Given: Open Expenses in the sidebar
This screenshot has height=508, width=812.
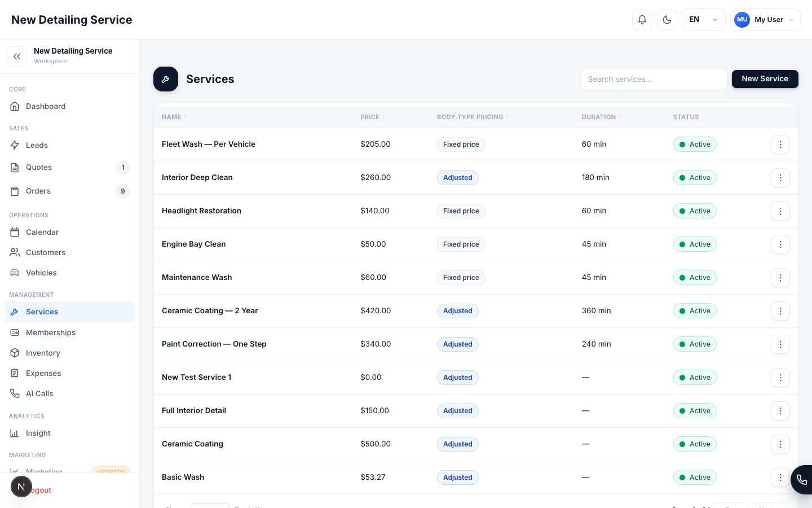Looking at the screenshot, I should click(x=70, y=373).
